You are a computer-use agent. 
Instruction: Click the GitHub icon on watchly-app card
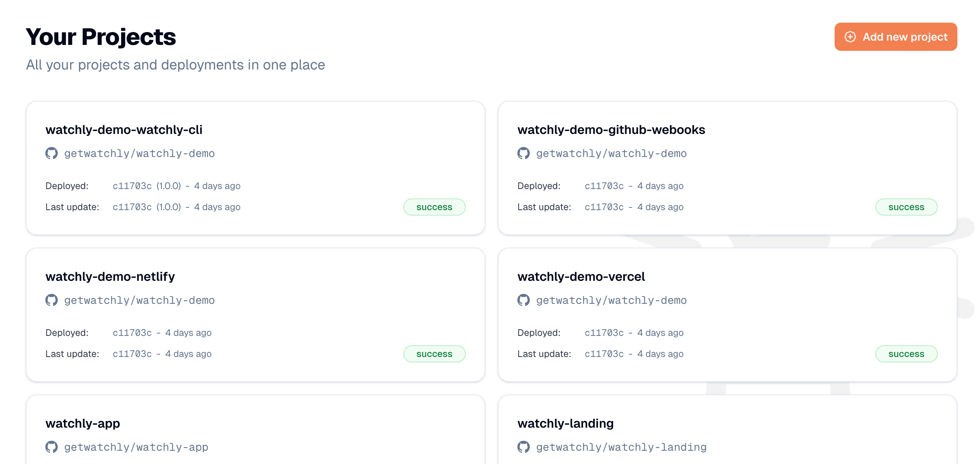[52, 447]
